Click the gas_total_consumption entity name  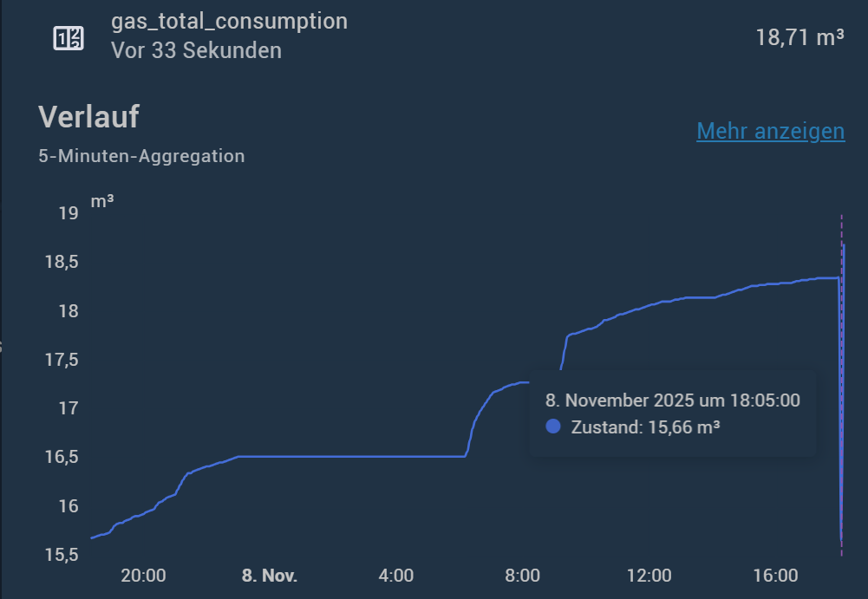(x=229, y=22)
